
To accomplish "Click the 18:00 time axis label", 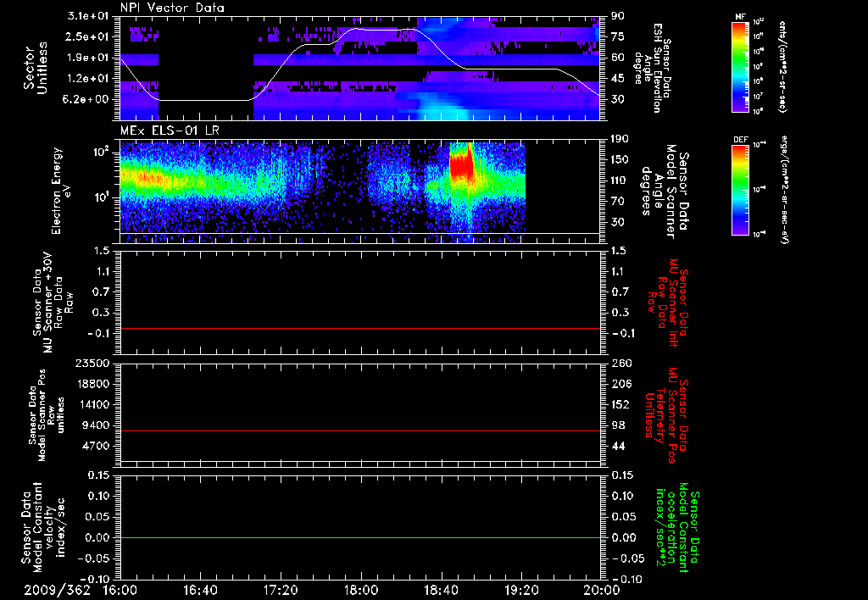I will coord(361,590).
